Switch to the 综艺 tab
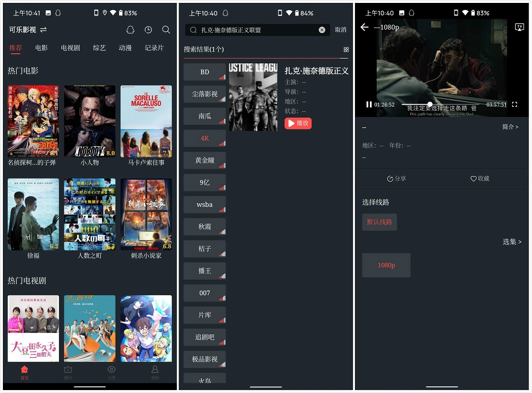The image size is (532, 393). (x=100, y=48)
